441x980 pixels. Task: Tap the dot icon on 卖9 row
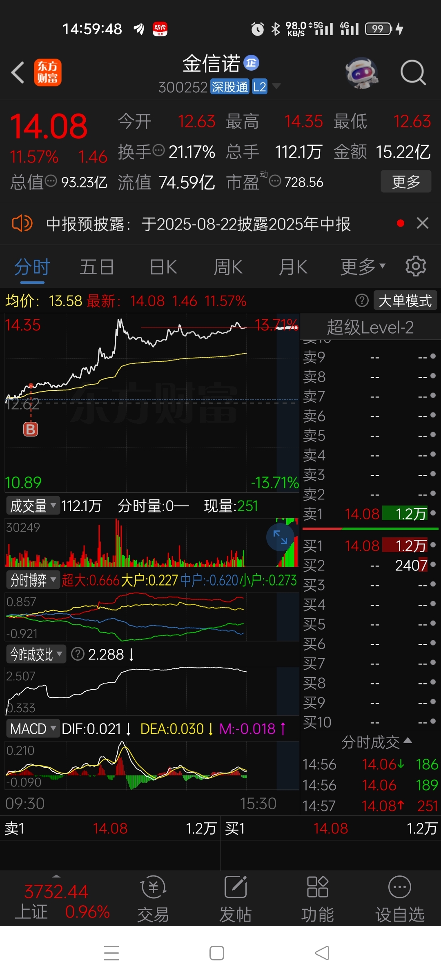coord(433,356)
